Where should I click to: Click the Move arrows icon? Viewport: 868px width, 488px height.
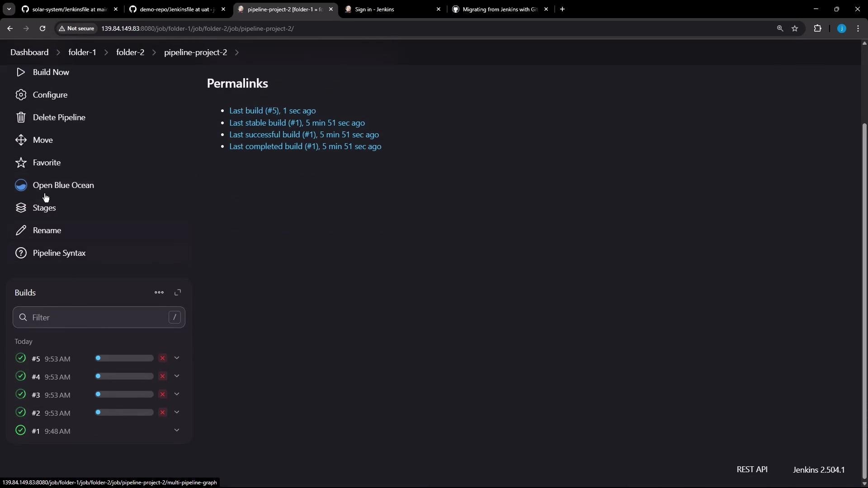tap(21, 140)
